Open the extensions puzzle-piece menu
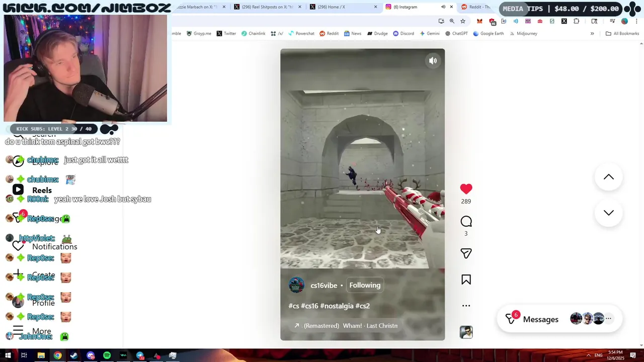Image resolution: width=644 pixels, height=362 pixels. tap(576, 21)
